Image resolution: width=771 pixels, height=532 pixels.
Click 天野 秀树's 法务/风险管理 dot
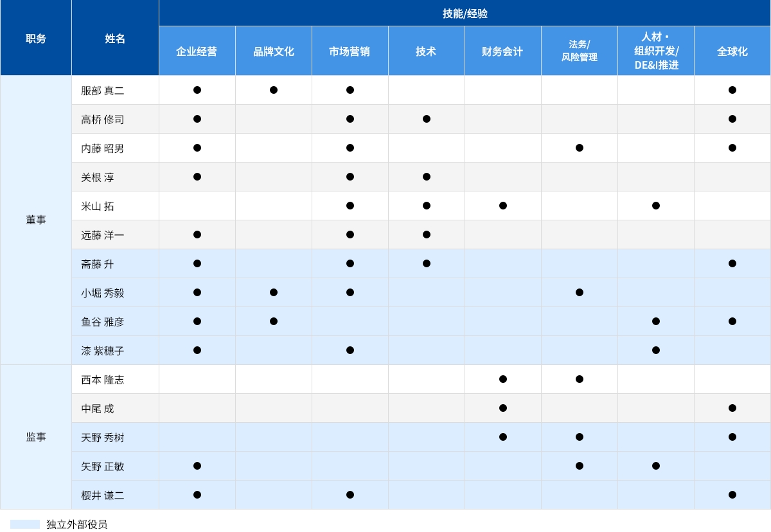coord(580,437)
